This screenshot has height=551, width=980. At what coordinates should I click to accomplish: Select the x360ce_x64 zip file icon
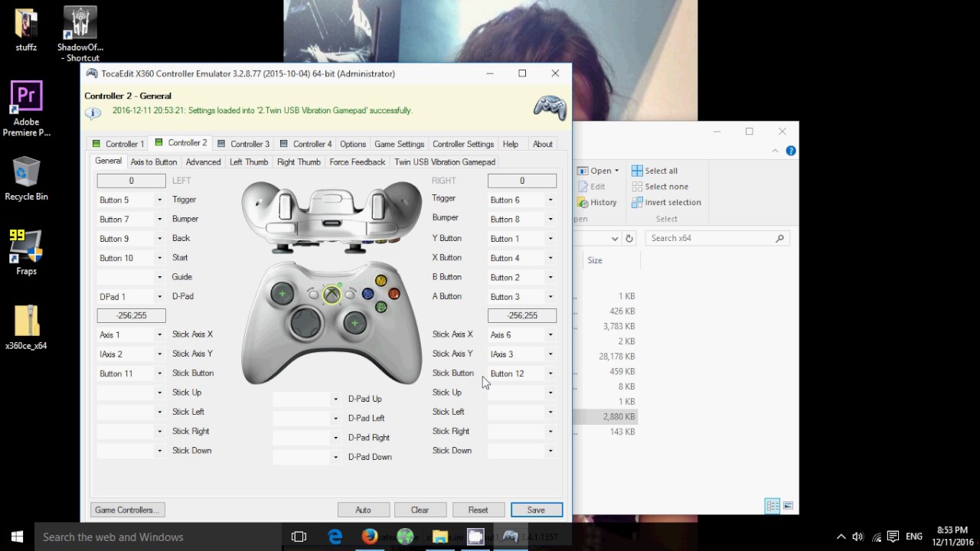(26, 327)
